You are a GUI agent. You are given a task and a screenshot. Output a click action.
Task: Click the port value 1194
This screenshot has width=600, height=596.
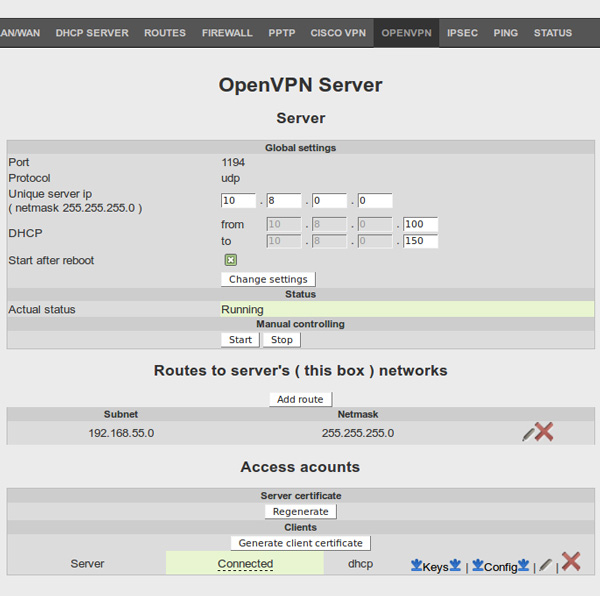(x=233, y=162)
